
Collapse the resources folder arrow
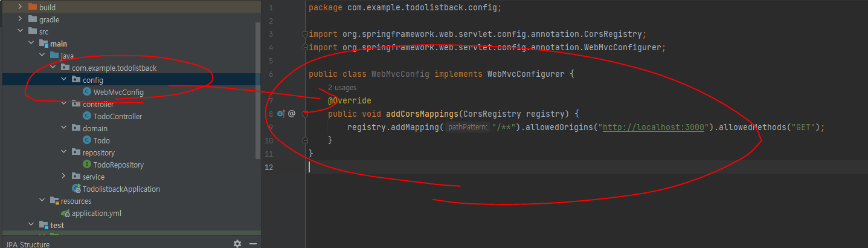tap(42, 201)
